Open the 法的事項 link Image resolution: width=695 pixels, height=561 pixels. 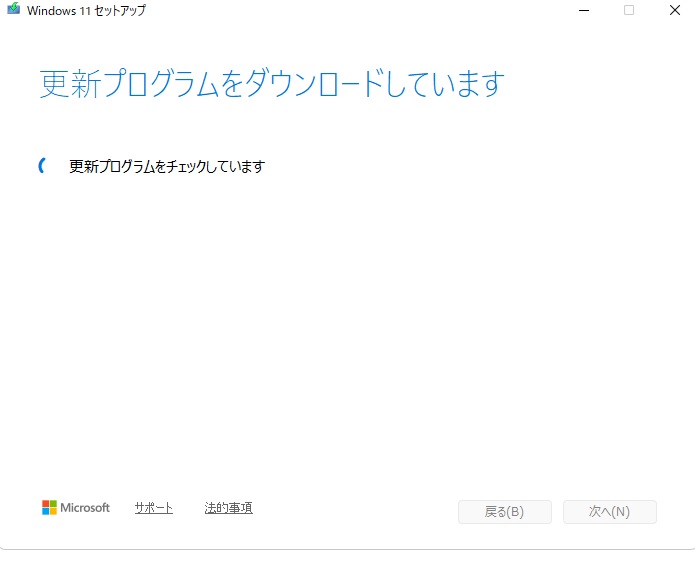[228, 508]
